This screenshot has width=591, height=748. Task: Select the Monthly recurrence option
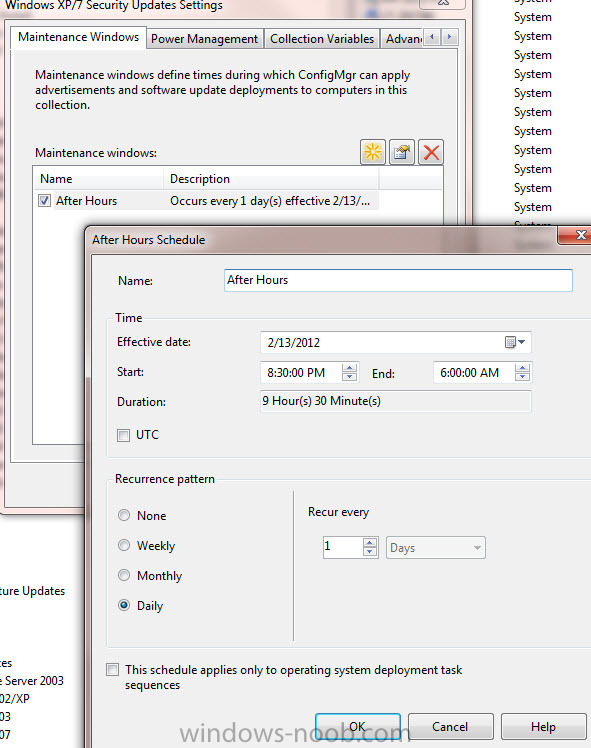(124, 575)
